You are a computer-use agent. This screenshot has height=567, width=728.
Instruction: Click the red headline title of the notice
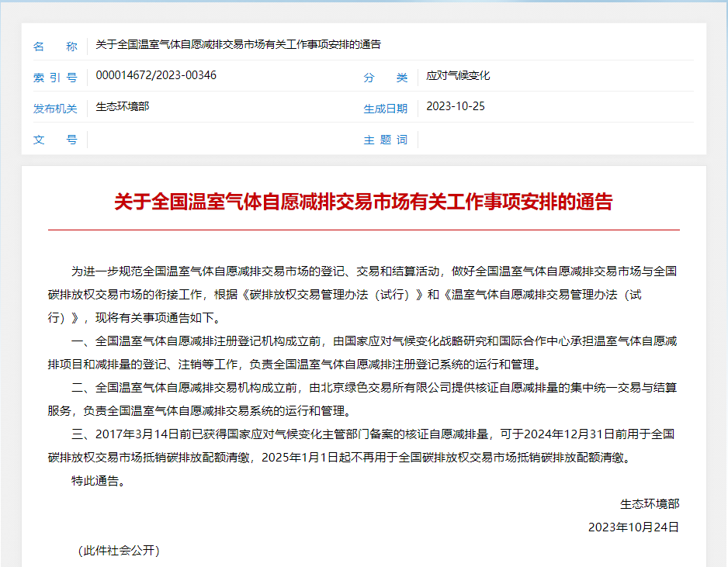pos(363,202)
